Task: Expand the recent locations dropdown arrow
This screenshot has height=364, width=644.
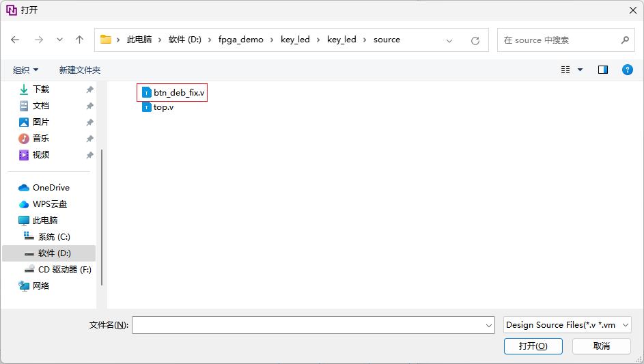Action: (x=59, y=40)
